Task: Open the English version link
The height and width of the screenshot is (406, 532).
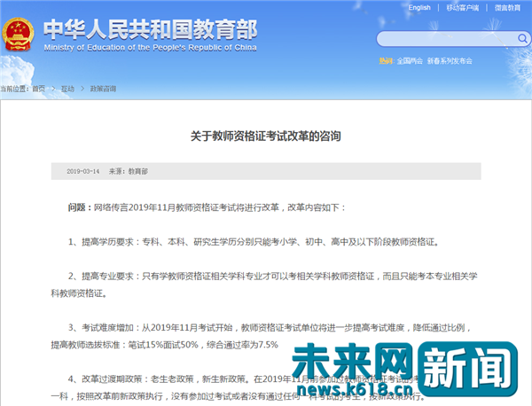Action: (x=419, y=7)
